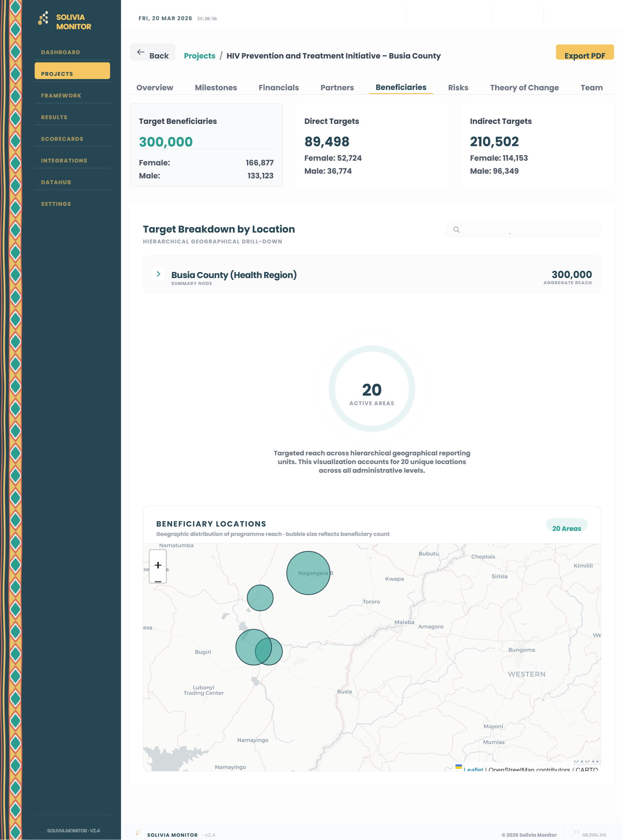
Task: Open Settings from the sidebar
Action: click(56, 204)
